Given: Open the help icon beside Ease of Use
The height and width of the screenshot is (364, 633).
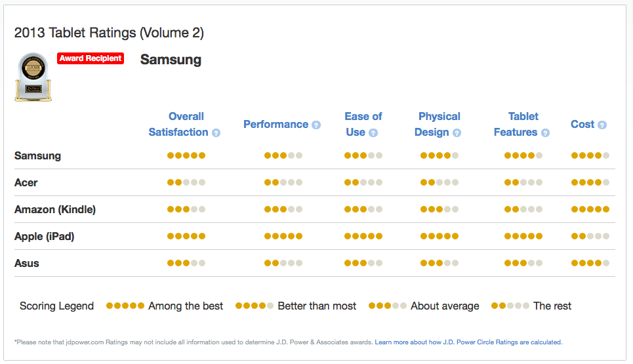Looking at the screenshot, I should [x=373, y=132].
